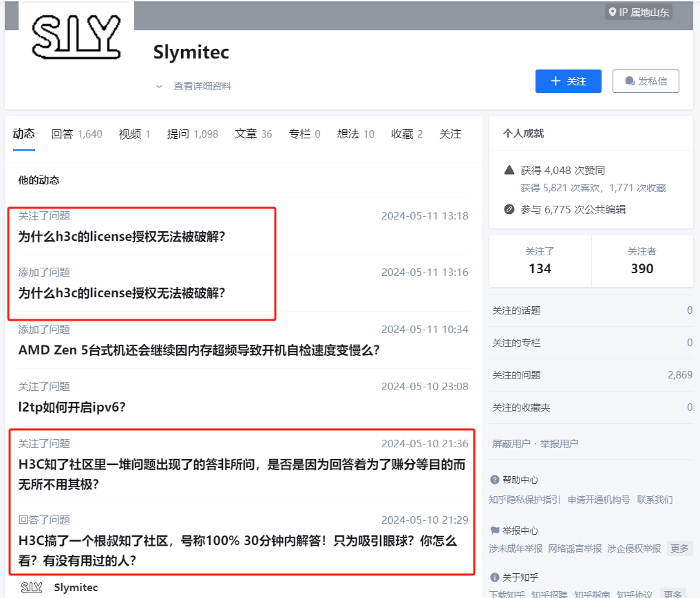The height and width of the screenshot is (598, 700).
Task: Open the l2tp如何开启ipv6 question
Action: (x=72, y=407)
